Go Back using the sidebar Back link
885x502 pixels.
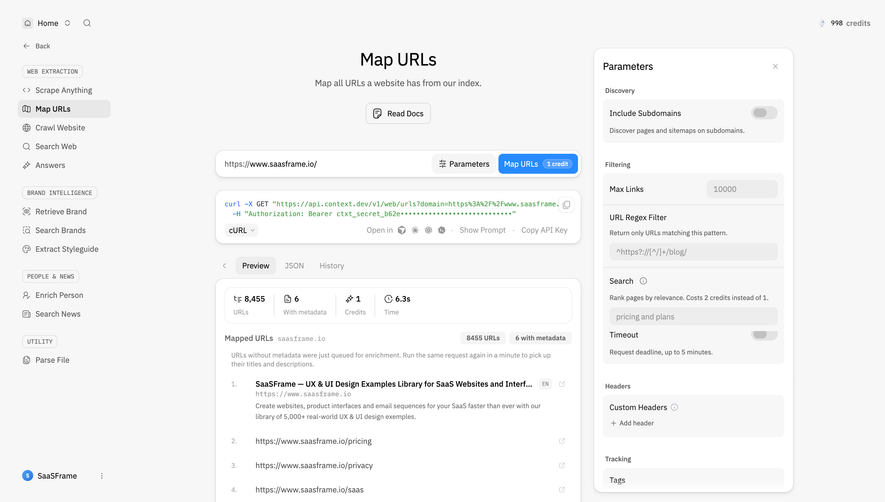pyautogui.click(x=37, y=46)
